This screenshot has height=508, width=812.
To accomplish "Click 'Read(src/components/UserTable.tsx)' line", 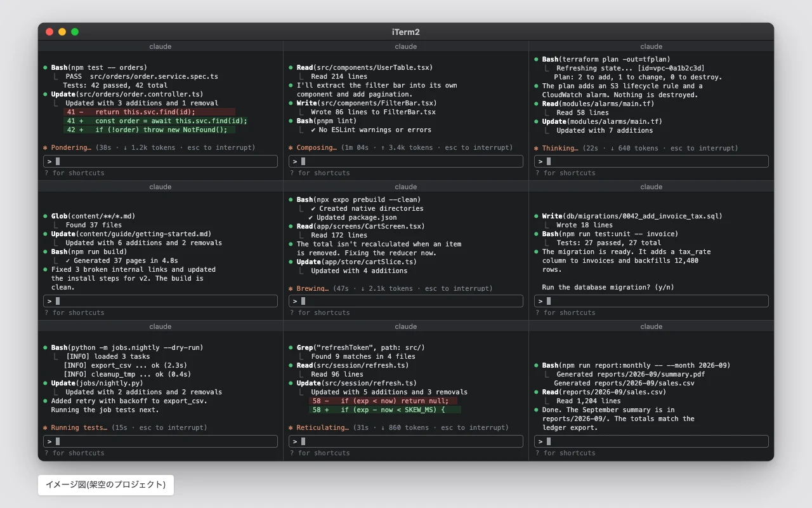I will tap(361, 67).
